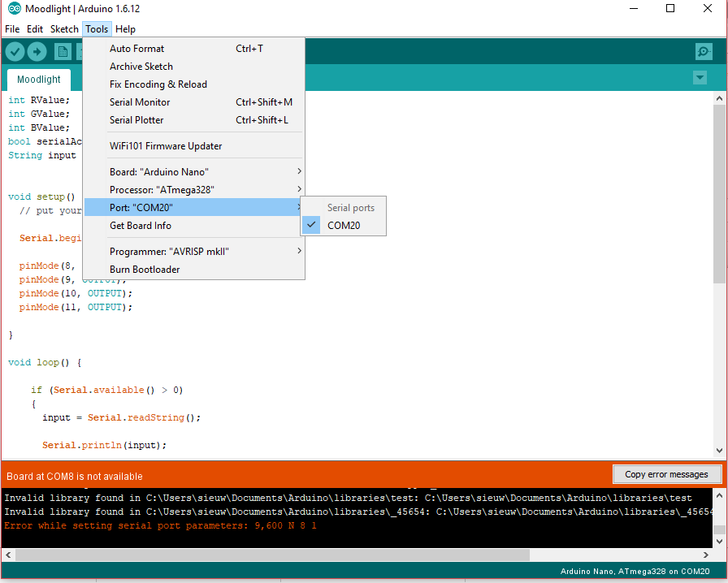
Task: Click the "void loop() {" code line
Action: (45, 362)
